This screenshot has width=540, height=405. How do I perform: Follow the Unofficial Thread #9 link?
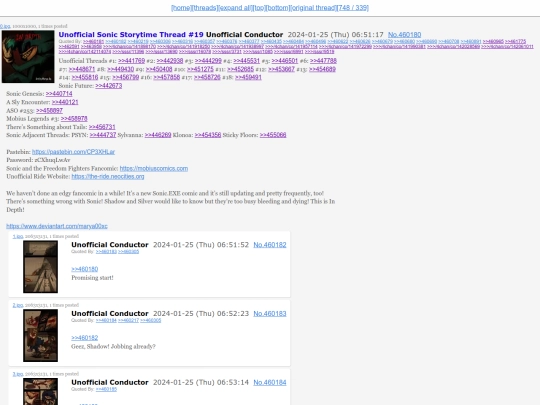pos(159,69)
